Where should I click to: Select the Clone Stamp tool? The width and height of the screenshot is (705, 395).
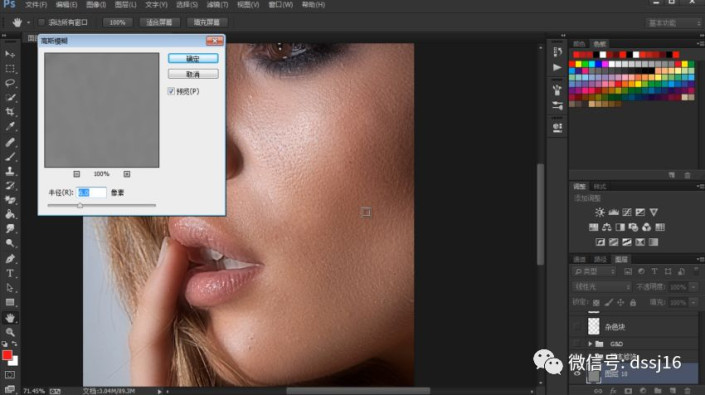10,171
